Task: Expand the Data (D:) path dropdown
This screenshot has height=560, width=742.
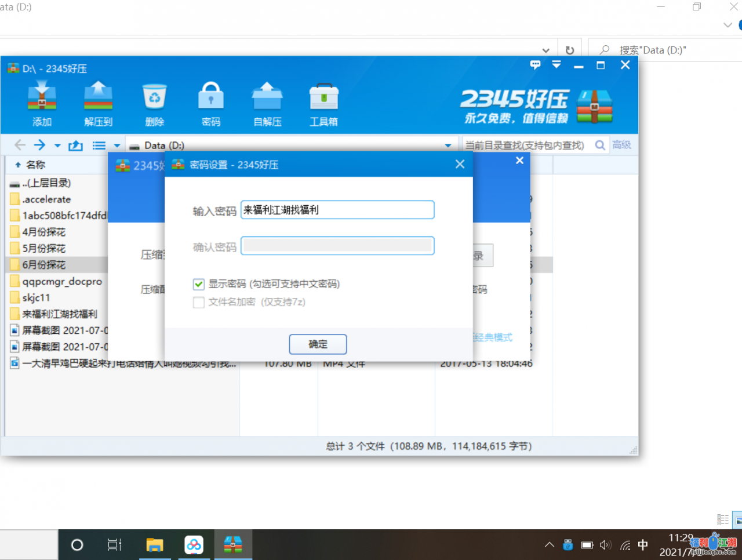Action: point(448,146)
